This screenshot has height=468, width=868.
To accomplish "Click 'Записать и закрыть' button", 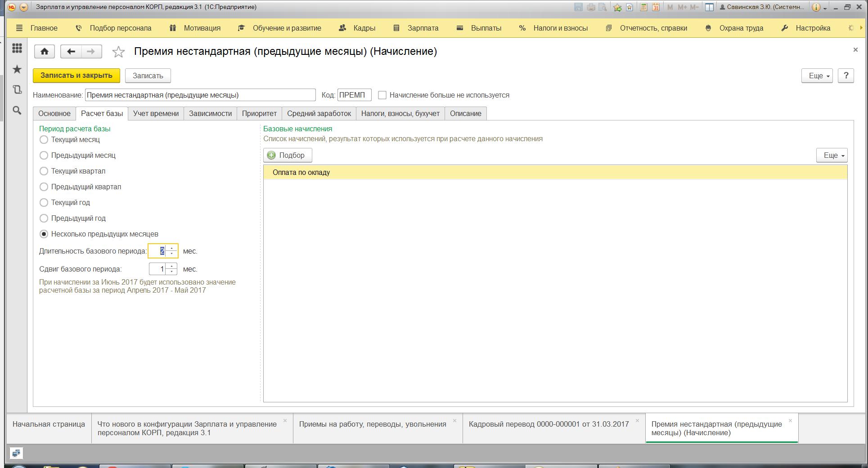I will [x=76, y=76].
